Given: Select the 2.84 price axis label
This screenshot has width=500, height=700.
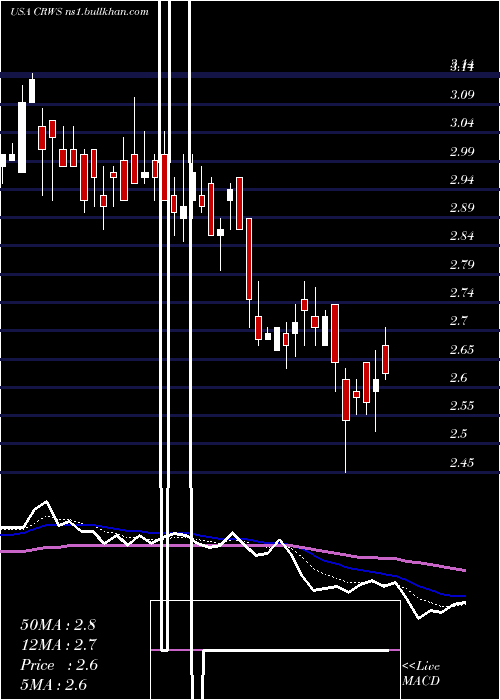Looking at the screenshot, I should (x=462, y=236).
